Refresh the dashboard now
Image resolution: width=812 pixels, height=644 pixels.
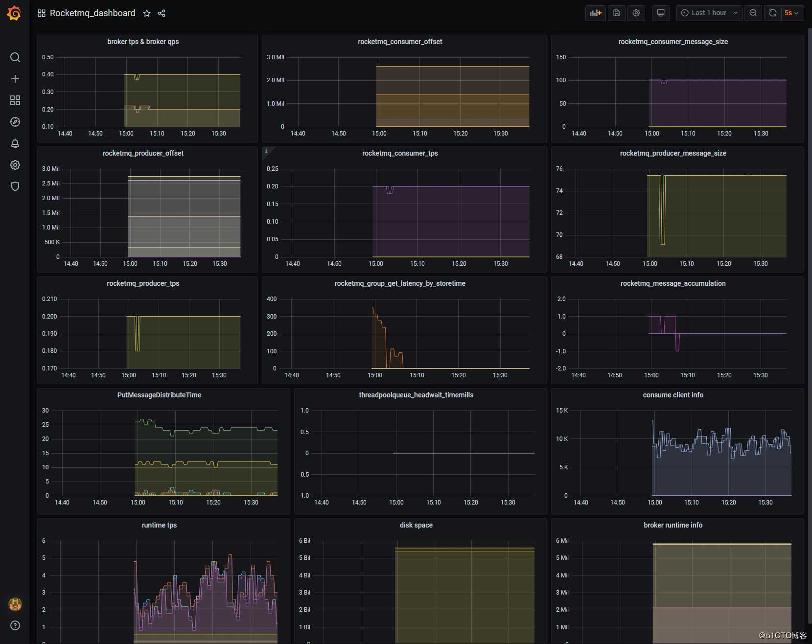[x=773, y=13]
